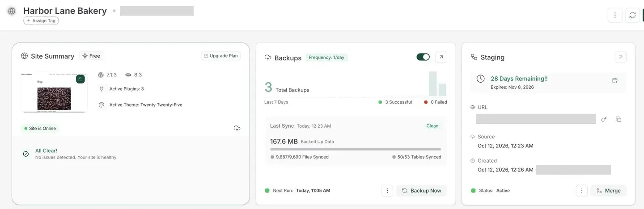Click the Active Theme palette icon

(102, 105)
